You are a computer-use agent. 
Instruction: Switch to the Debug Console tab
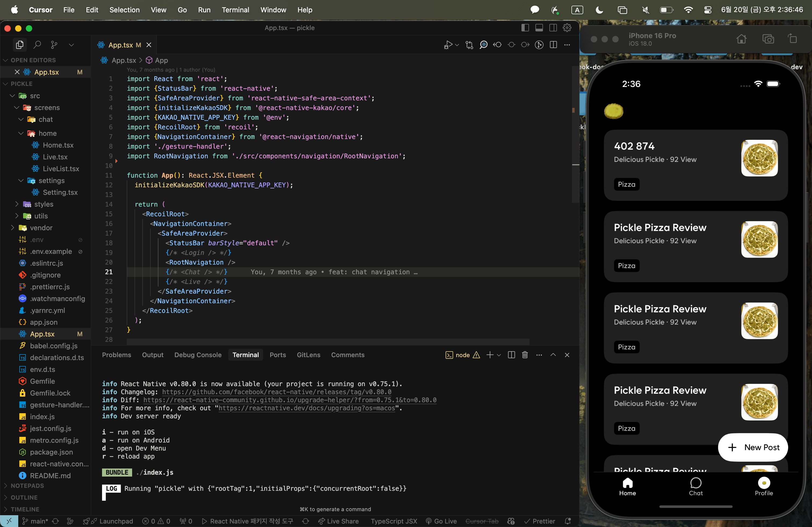(x=198, y=355)
